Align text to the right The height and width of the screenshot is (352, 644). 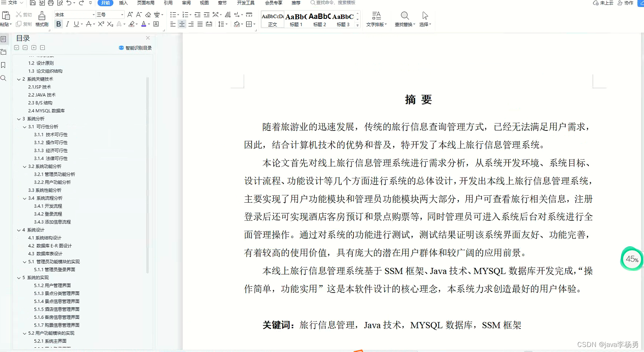click(191, 24)
